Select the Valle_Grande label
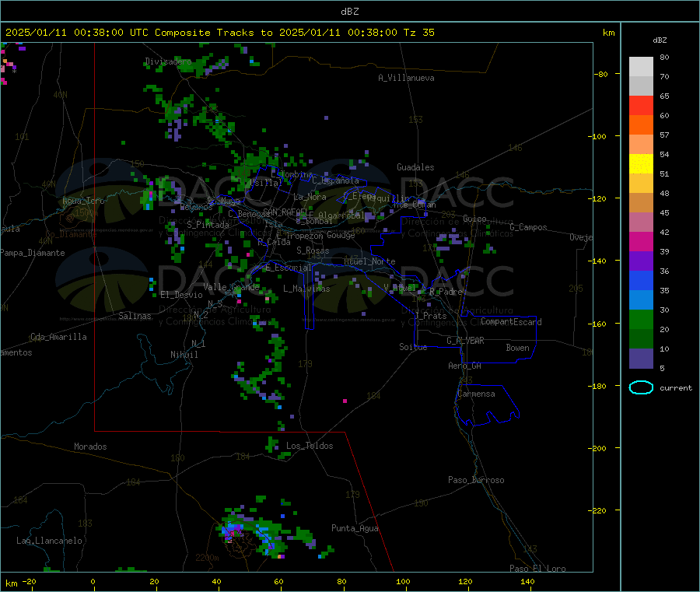 231,287
